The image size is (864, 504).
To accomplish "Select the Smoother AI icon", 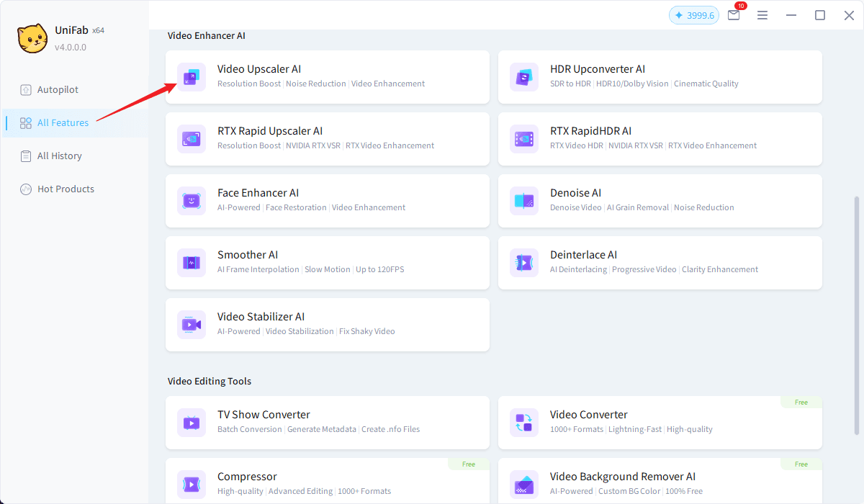I will pos(192,263).
